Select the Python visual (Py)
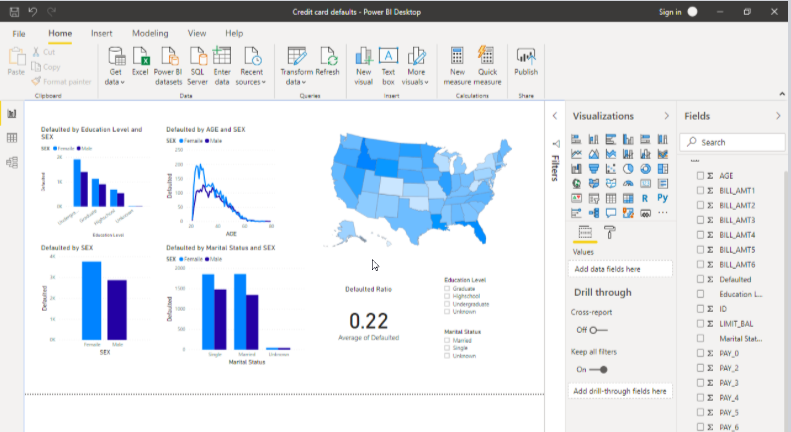791x432 pixels. (x=662, y=198)
